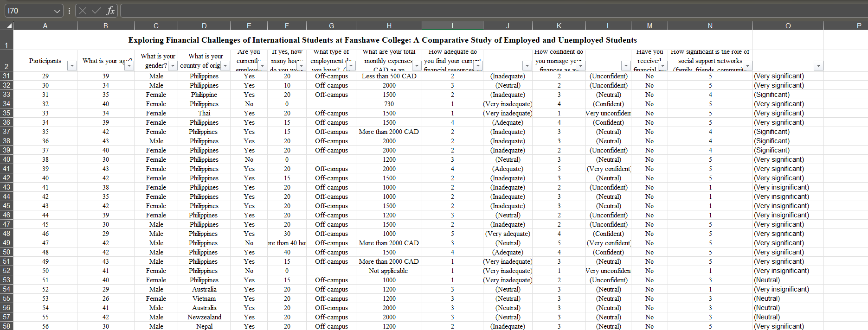Select column P header
Screen dimensions: 868x330
[x=846, y=26]
